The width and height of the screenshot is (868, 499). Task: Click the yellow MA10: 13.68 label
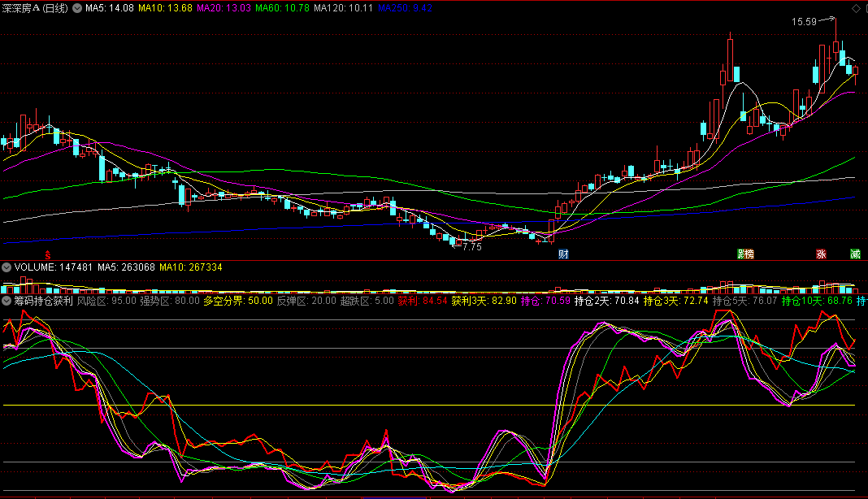(x=166, y=8)
